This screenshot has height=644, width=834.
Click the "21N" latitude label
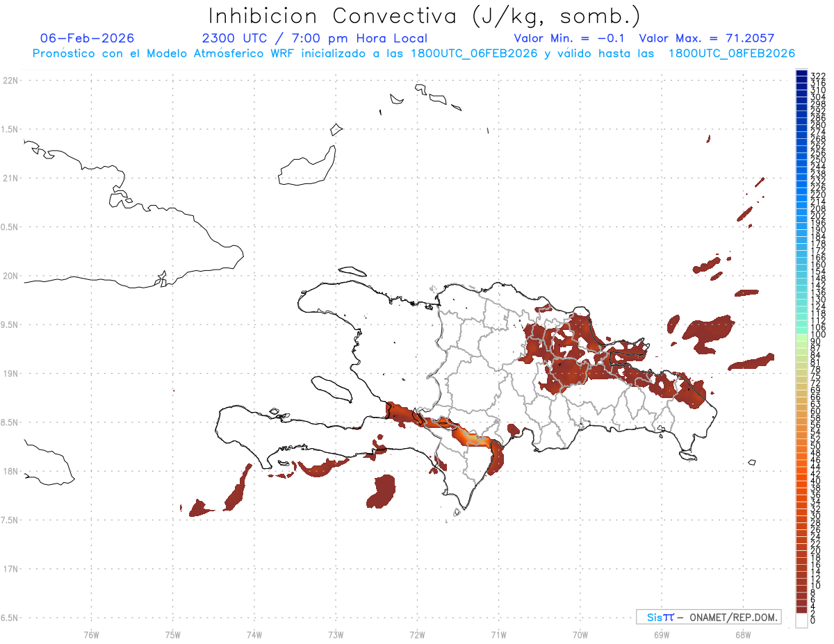tap(10, 179)
